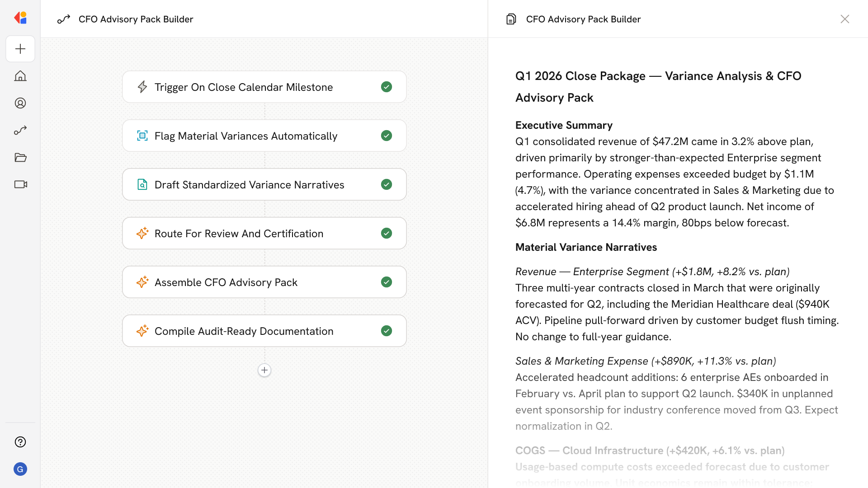Open the Home icon in the sidebar

[20, 76]
